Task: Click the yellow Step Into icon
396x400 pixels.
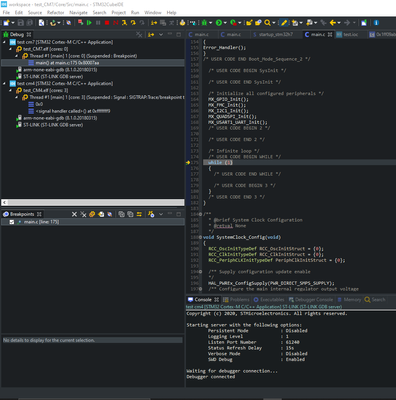Action: [x=124, y=23]
